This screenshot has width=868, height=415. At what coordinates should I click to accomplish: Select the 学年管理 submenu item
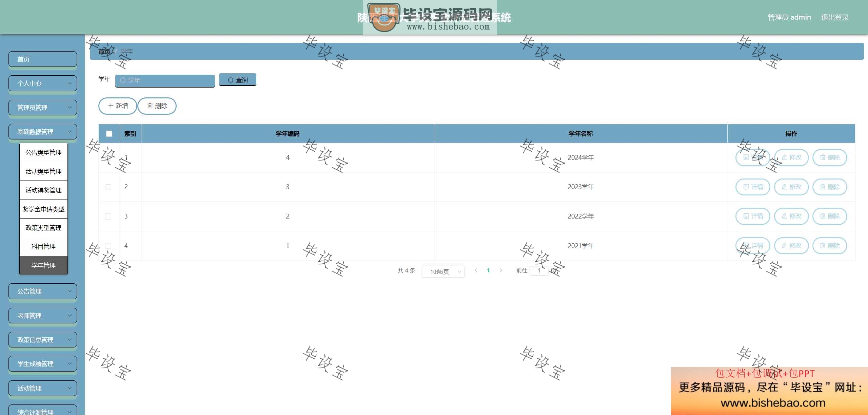(x=43, y=265)
